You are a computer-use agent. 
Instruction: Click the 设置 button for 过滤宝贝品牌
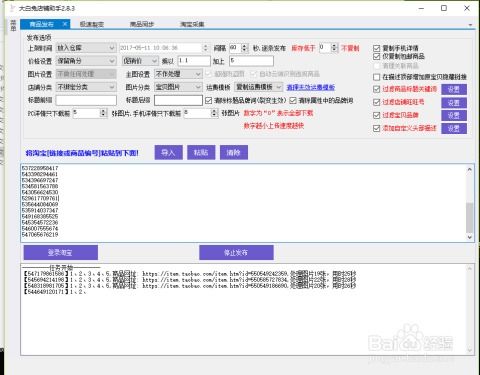(x=454, y=115)
